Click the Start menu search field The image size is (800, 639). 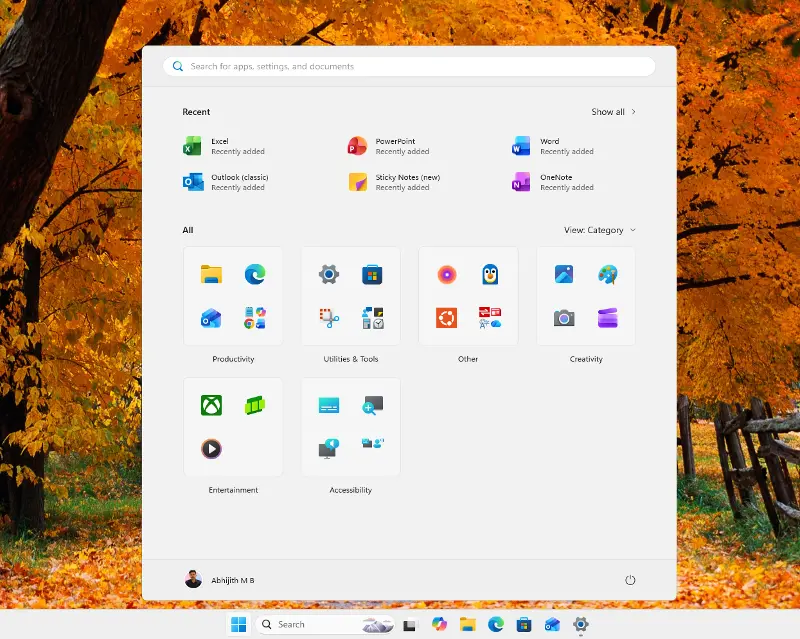pyautogui.click(x=409, y=66)
